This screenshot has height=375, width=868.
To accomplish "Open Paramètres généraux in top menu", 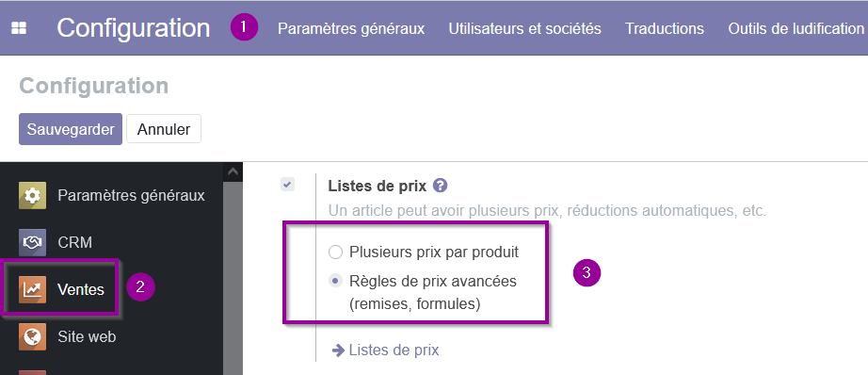I will pos(351,28).
